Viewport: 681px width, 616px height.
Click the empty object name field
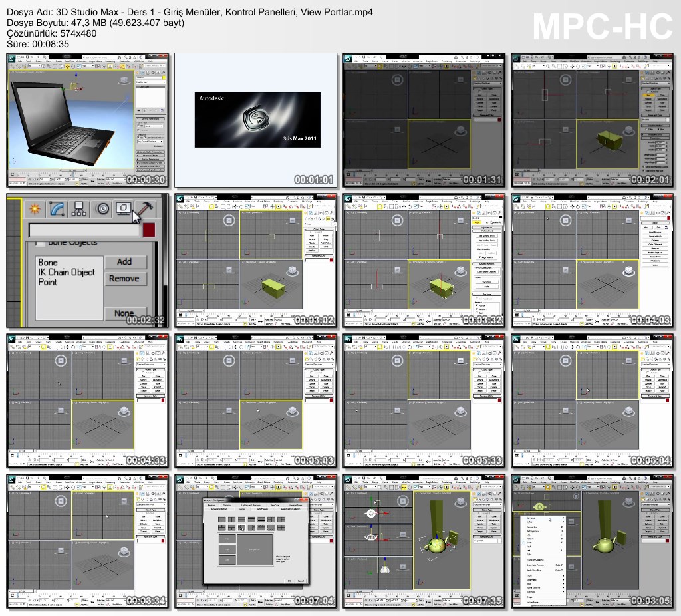(83, 230)
